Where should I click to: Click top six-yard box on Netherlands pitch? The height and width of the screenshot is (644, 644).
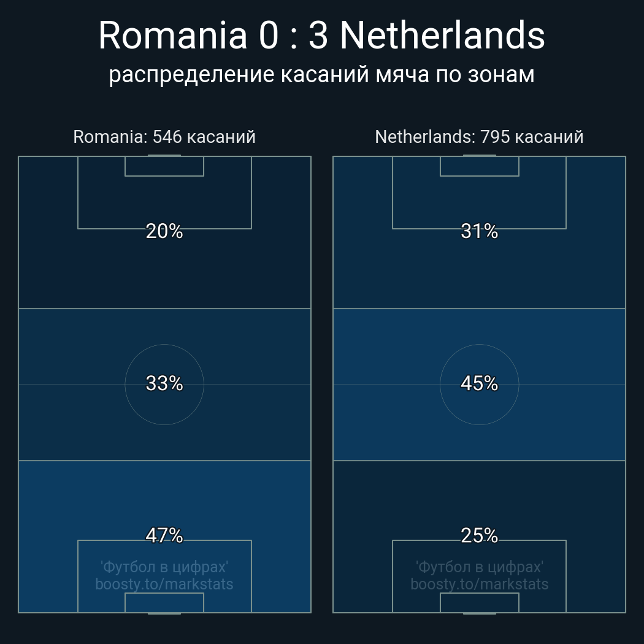pyautogui.click(x=479, y=166)
